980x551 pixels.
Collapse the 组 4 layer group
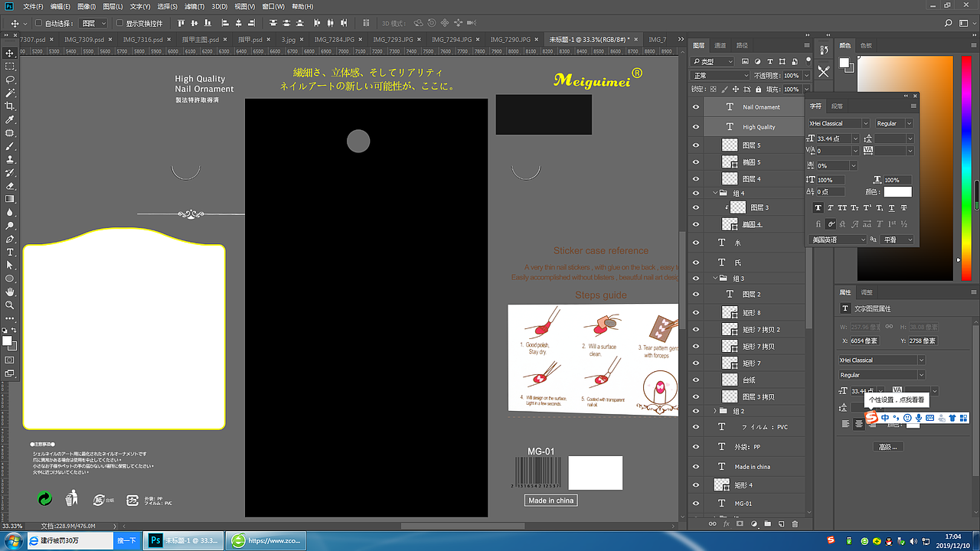(715, 194)
